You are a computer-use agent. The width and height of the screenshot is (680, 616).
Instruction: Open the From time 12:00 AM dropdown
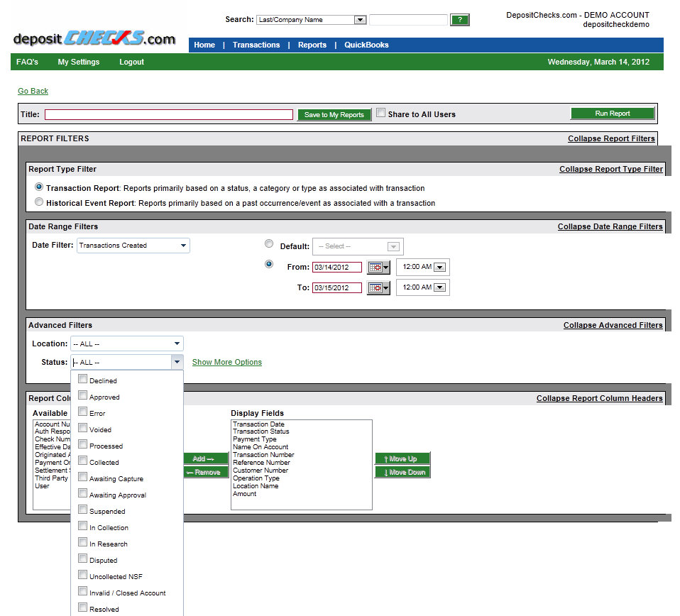423,267
